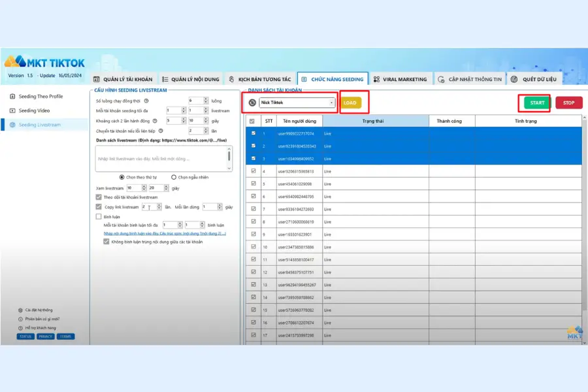Click the green START button
The width and height of the screenshot is (588, 392).
coord(537,103)
